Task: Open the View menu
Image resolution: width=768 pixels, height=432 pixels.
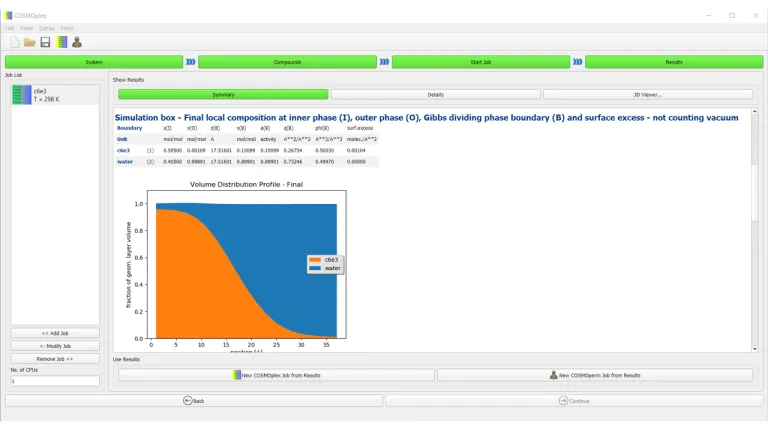Action: click(26, 28)
